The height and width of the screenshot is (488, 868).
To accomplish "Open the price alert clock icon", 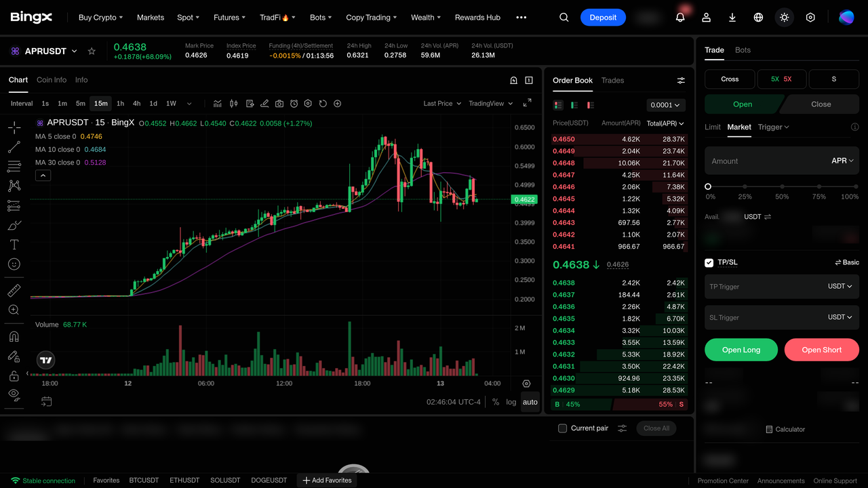I will point(294,104).
